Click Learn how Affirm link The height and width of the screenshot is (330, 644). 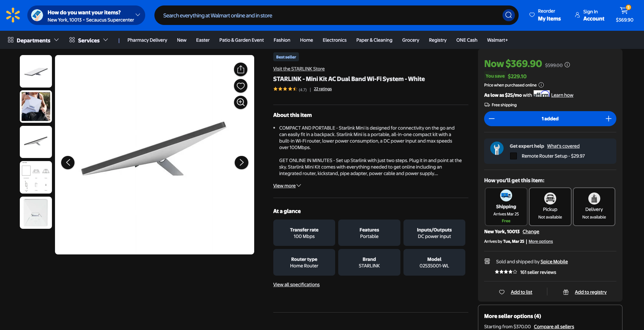pyautogui.click(x=562, y=95)
